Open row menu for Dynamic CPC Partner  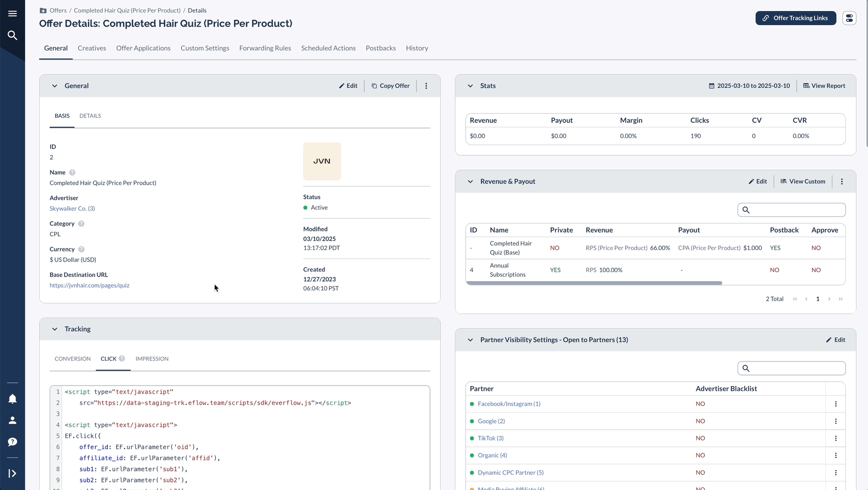[x=836, y=473]
